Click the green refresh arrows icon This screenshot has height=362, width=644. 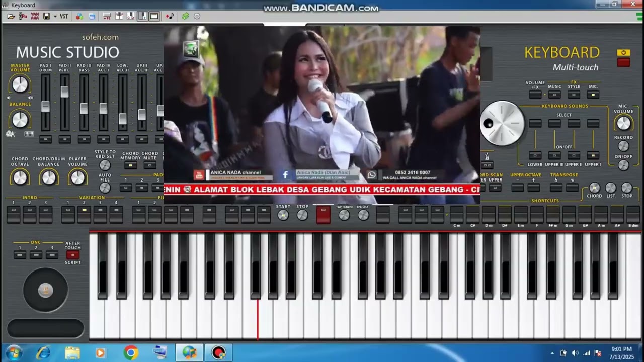coord(185,16)
